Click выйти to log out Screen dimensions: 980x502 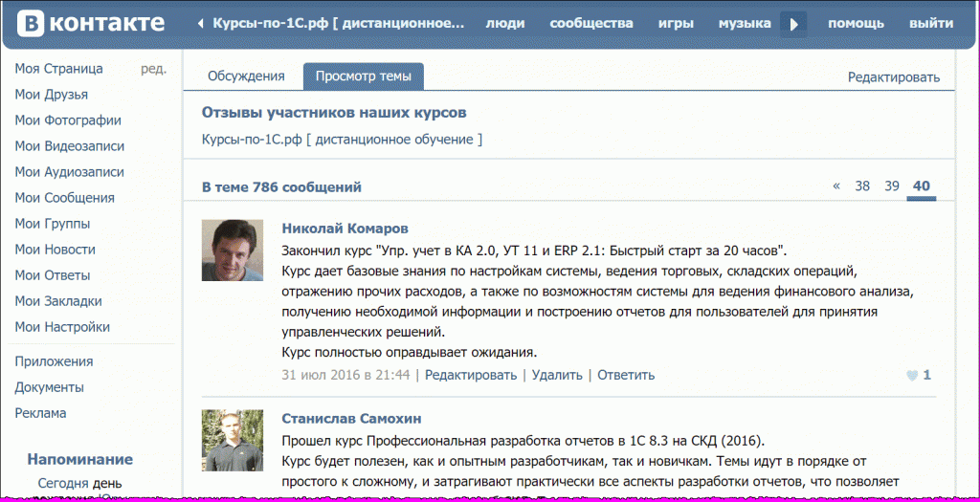pos(931,24)
